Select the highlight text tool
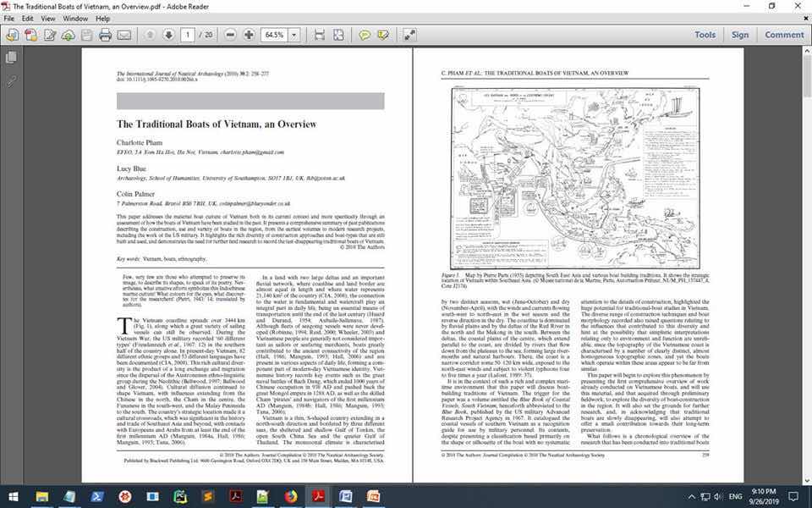The image size is (812, 508). coord(383,35)
